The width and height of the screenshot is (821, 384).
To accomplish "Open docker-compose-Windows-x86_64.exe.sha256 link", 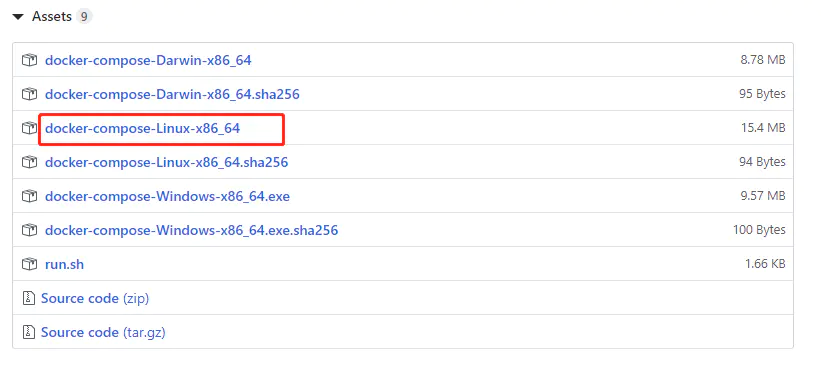I will [192, 230].
